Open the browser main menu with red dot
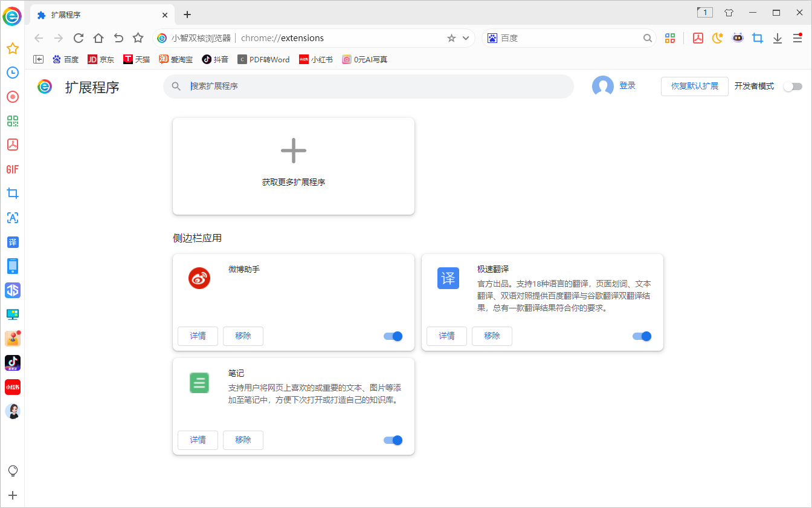This screenshot has width=812, height=508. [x=797, y=37]
